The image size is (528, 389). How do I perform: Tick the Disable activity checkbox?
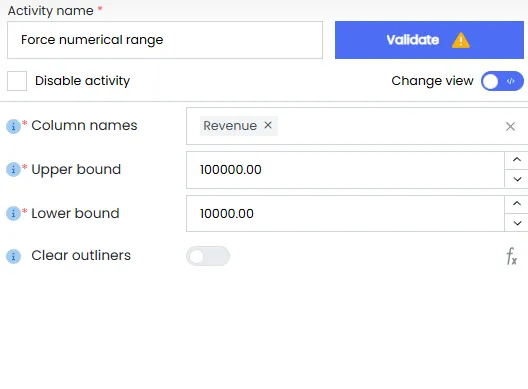point(17,81)
